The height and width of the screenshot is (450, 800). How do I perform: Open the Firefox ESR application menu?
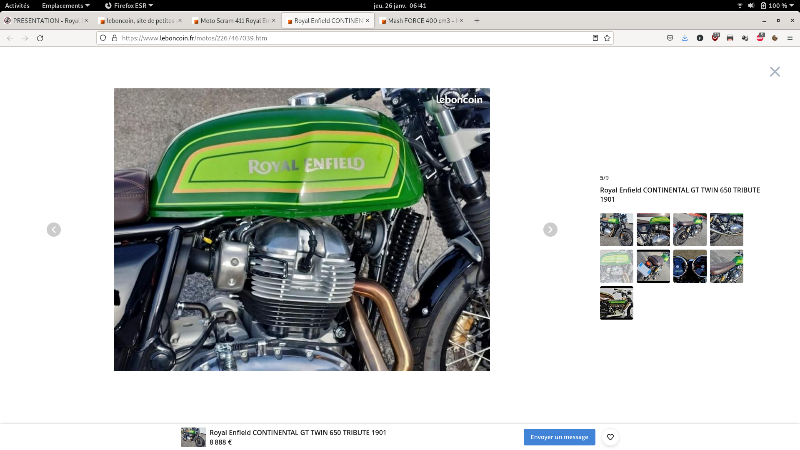129,6
